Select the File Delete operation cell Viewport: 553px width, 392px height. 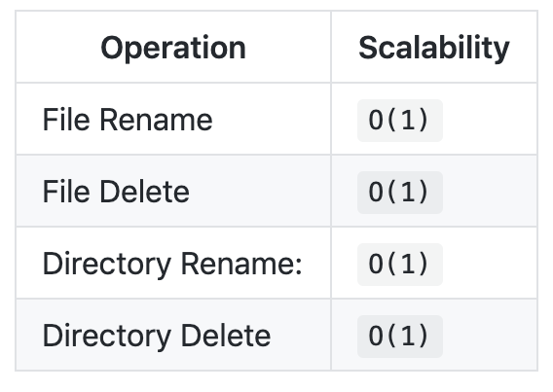173,192
